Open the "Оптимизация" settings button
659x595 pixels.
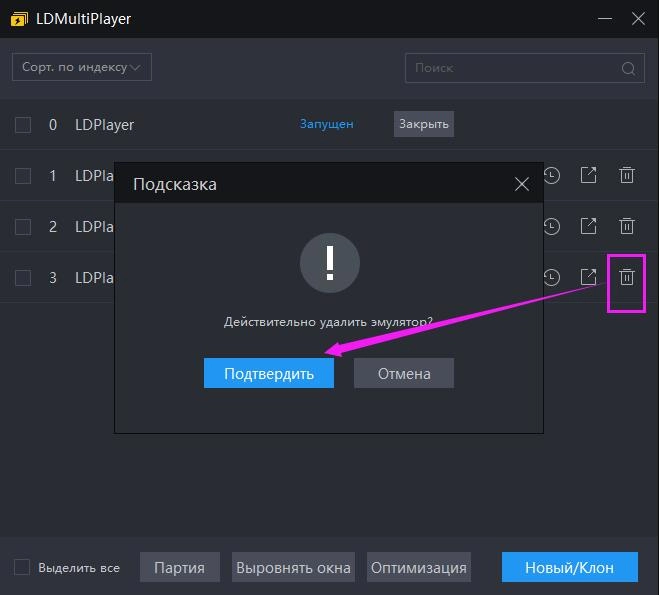[418, 567]
